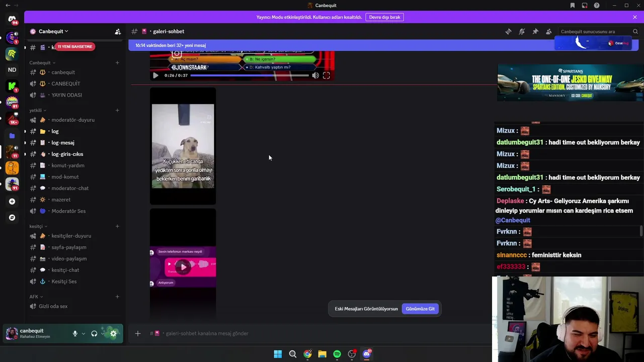Open the Garfield server icon
644x362 pixels.
click(x=12, y=168)
